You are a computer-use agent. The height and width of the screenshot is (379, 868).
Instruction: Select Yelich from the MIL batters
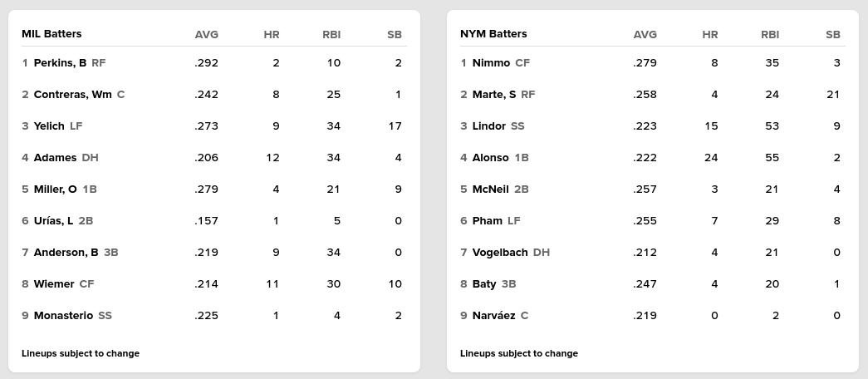tap(49, 126)
